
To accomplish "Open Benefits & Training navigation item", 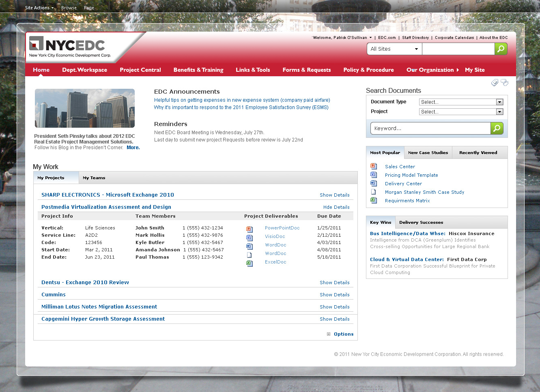I will pyautogui.click(x=198, y=70).
